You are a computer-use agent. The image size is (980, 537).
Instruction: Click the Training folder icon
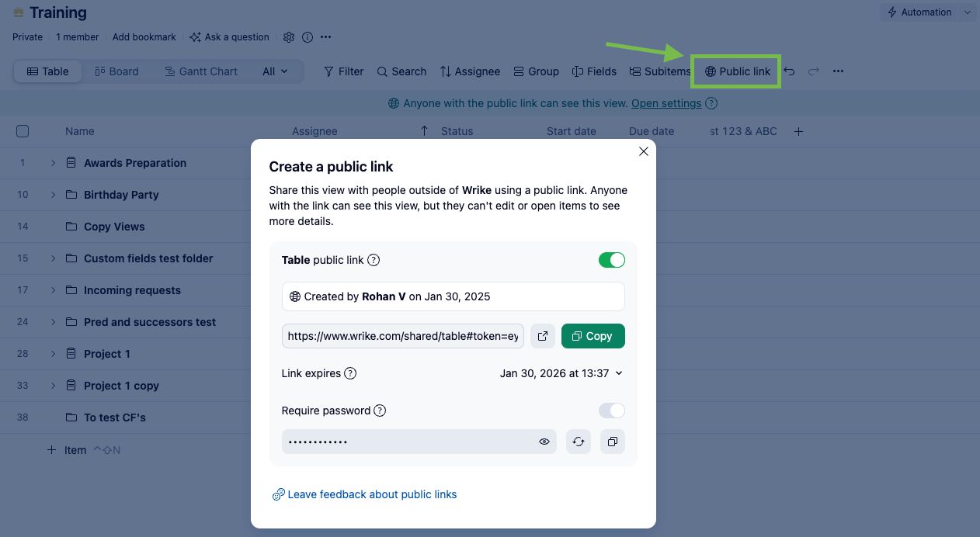pos(19,12)
